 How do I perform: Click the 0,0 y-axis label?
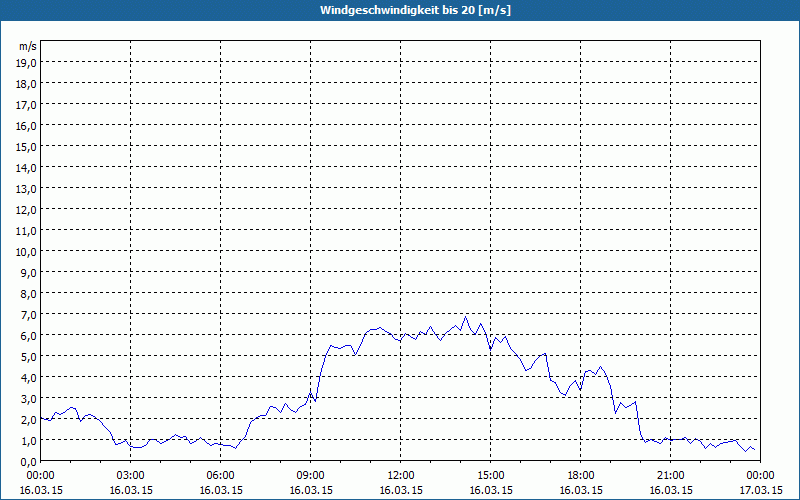[x=28, y=462]
